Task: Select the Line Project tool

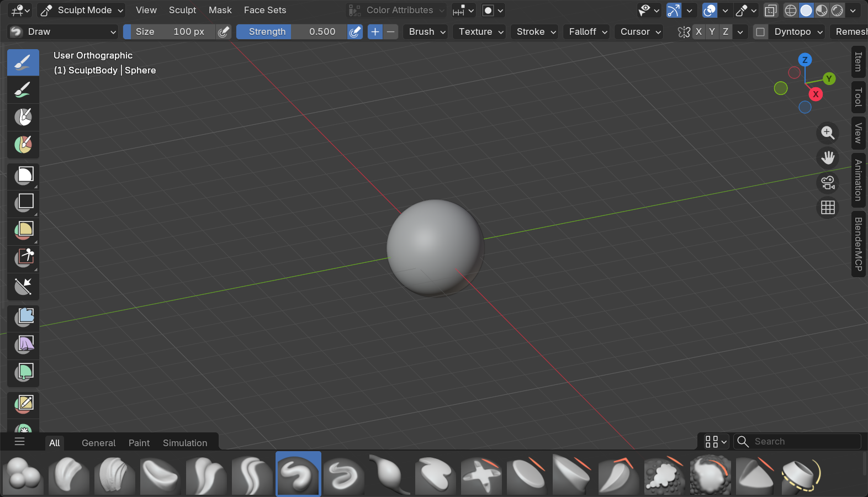Action: click(23, 286)
